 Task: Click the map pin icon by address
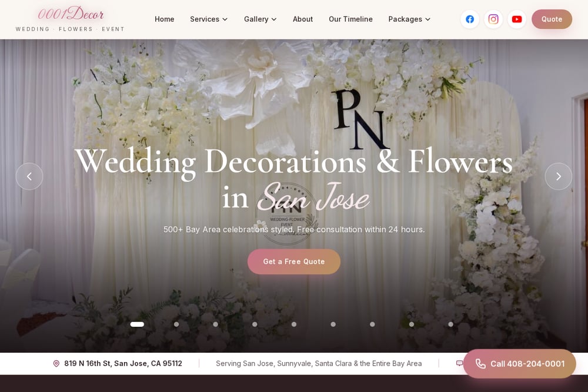tap(56, 364)
